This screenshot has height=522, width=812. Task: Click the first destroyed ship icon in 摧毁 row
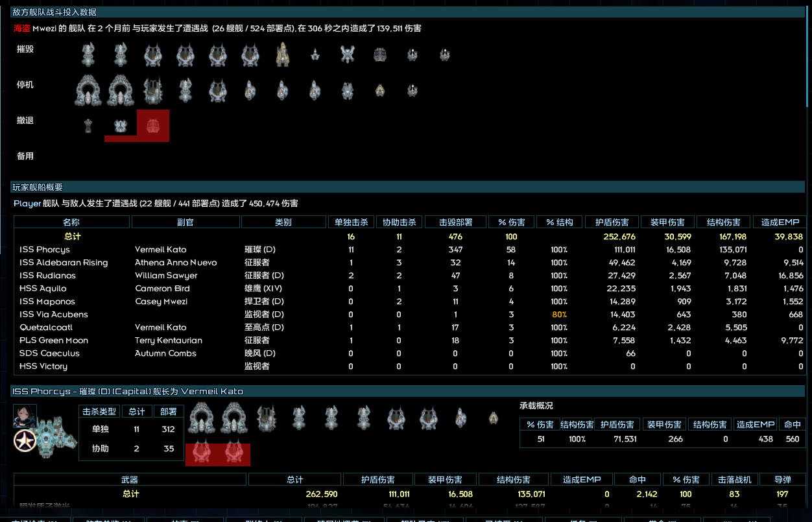tap(88, 54)
